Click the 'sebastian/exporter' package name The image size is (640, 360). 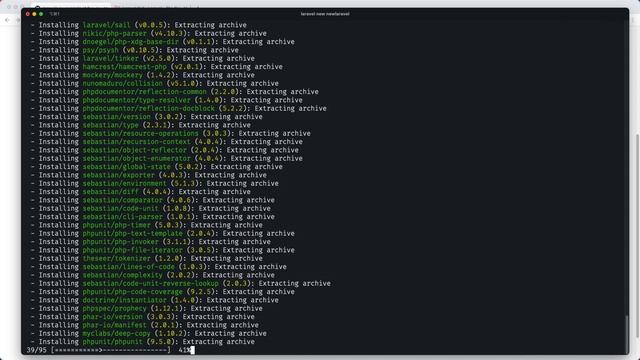tap(118, 175)
